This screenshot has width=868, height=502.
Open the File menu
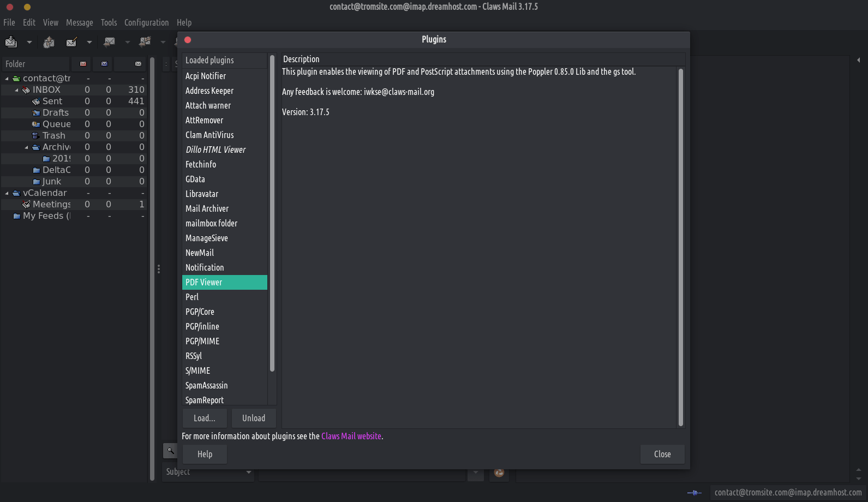click(9, 22)
